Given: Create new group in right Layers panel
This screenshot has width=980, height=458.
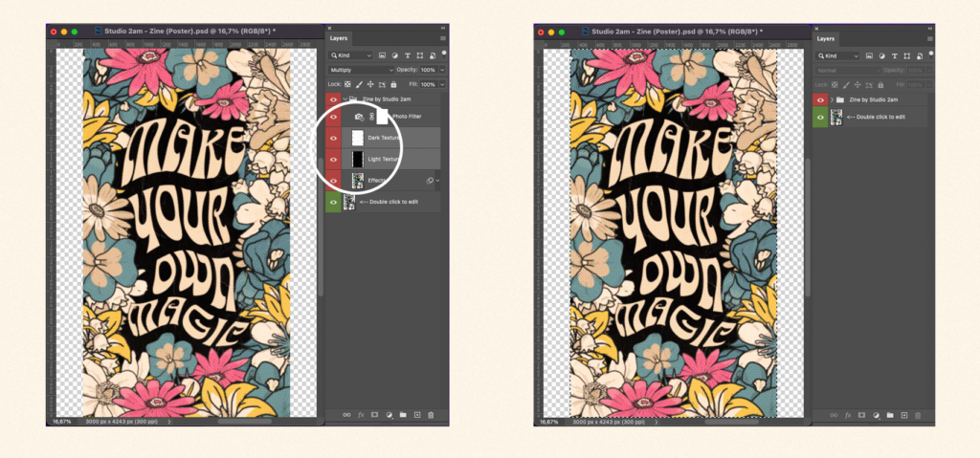Looking at the screenshot, I should (x=890, y=415).
